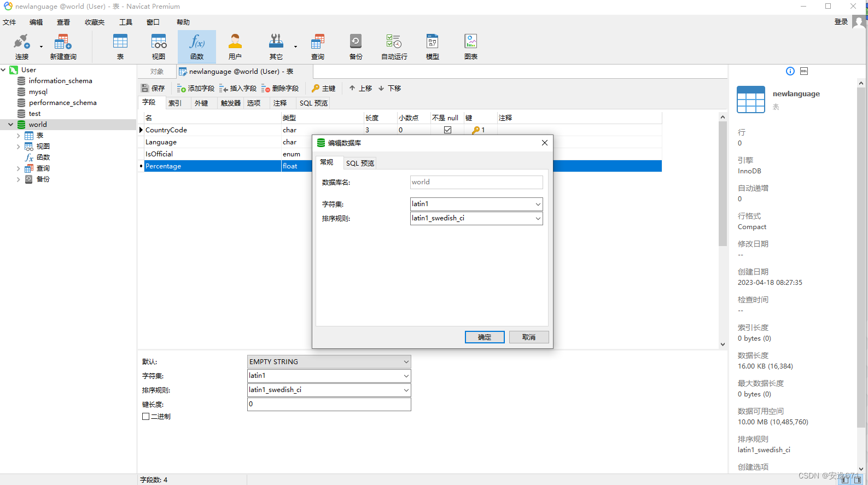The image size is (868, 485).
Task: Move field down with 下移
Action: (389, 88)
